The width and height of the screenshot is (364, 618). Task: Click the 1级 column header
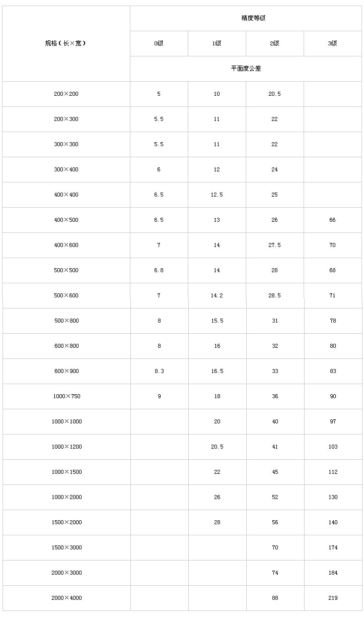217,43
